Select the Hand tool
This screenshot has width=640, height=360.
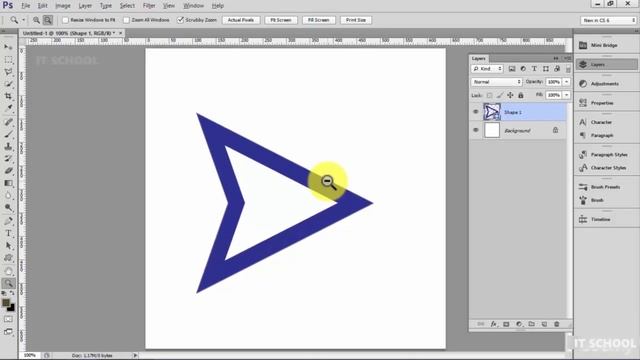pos(8,271)
